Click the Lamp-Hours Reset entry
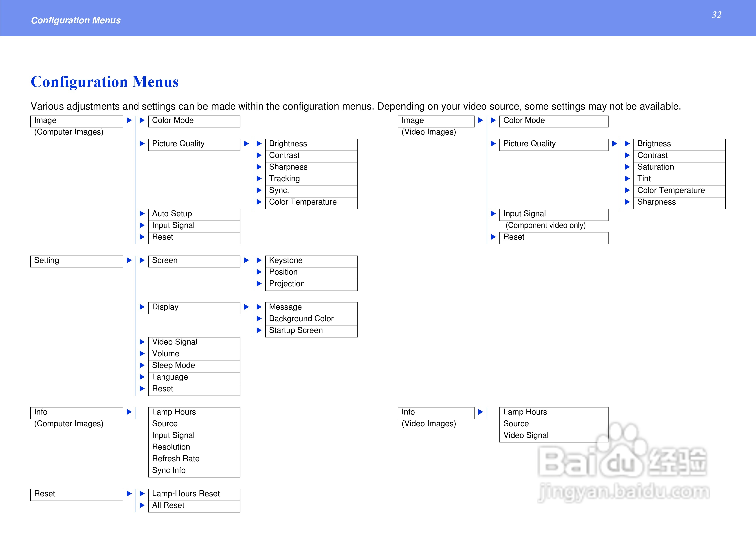The image size is (756, 534). [x=194, y=494]
